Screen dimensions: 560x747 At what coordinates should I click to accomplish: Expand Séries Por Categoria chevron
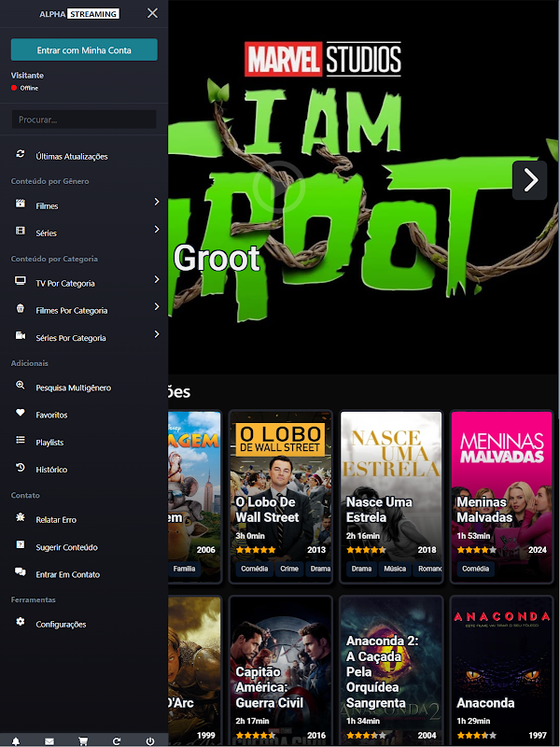click(x=157, y=334)
